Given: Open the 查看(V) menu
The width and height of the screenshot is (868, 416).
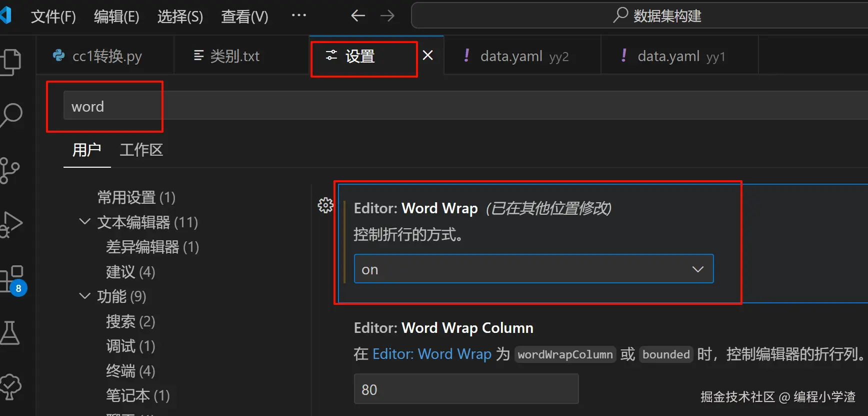Looking at the screenshot, I should coord(244,17).
